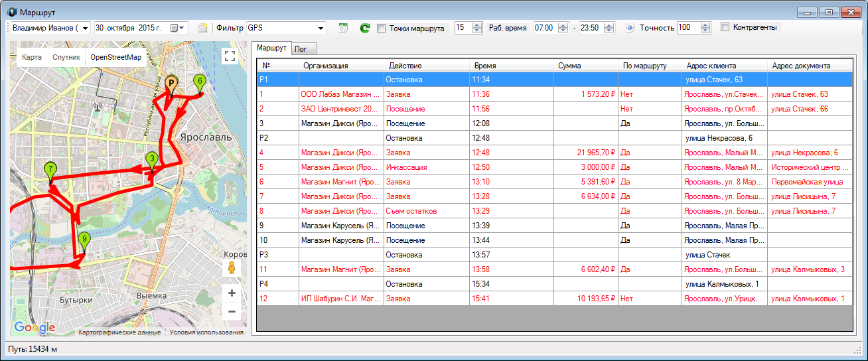
Task: Click the Инкассация action cell
Action: (x=427, y=167)
